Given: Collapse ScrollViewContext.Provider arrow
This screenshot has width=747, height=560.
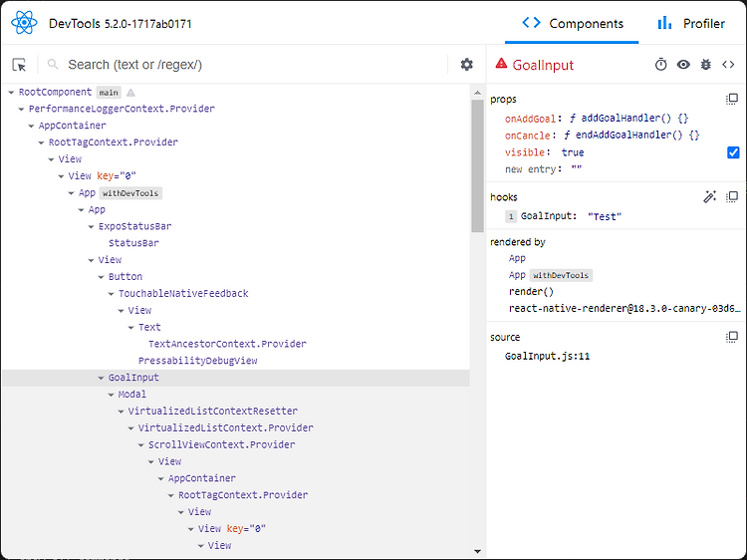Looking at the screenshot, I should pos(141,445).
